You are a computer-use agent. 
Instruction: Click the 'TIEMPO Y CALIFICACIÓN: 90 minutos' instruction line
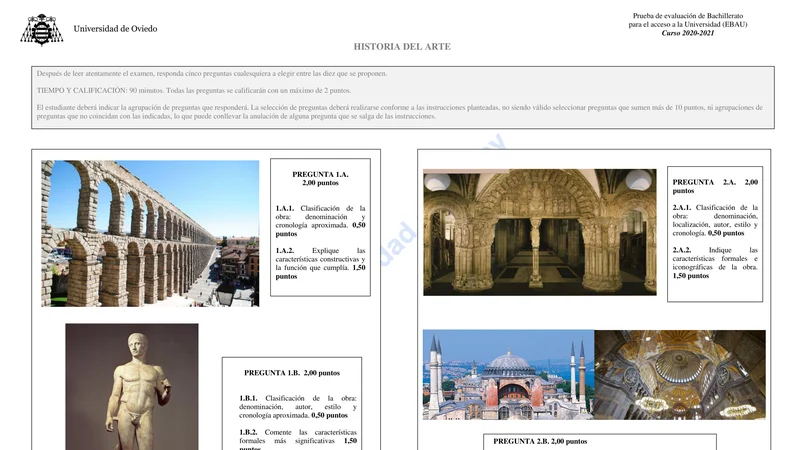coord(193,90)
